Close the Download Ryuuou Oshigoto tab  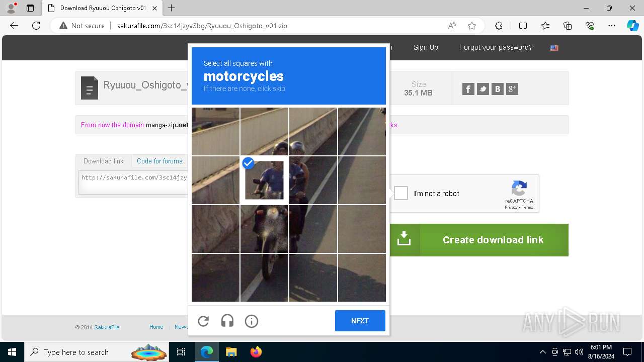155,8
